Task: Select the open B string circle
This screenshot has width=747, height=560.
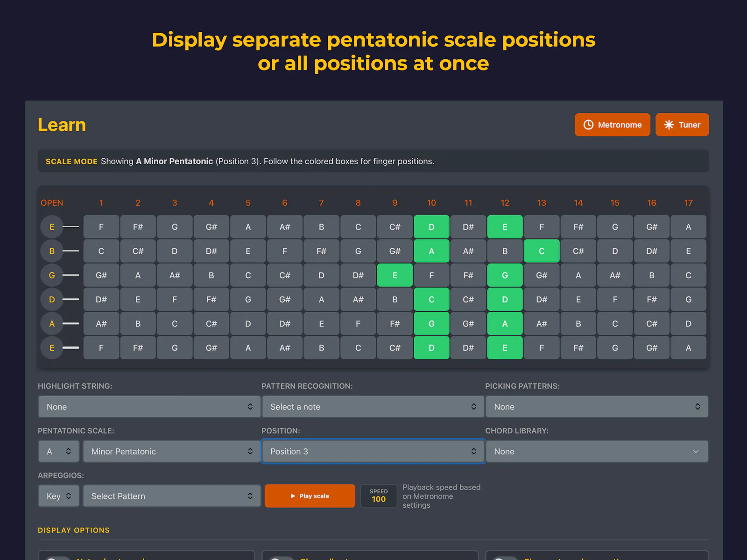Action: pos(52,251)
